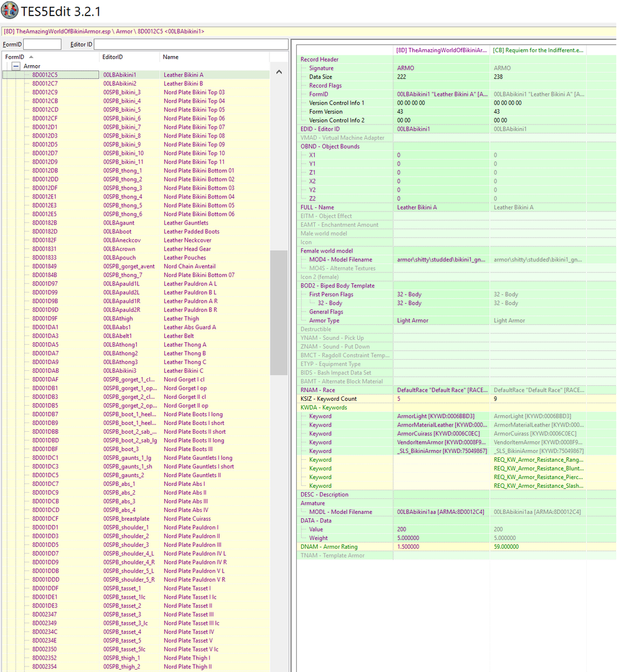The image size is (637, 672).
Task: Select Nord Plate Bikini Top 11 row
Action: [x=136, y=162]
